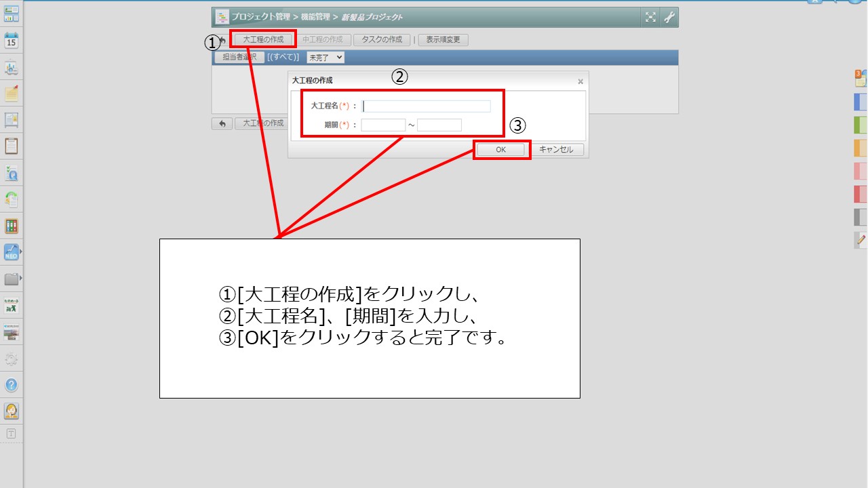Click the fullscreen expand icon in header
Screen dimensions: 868x488
(650, 18)
